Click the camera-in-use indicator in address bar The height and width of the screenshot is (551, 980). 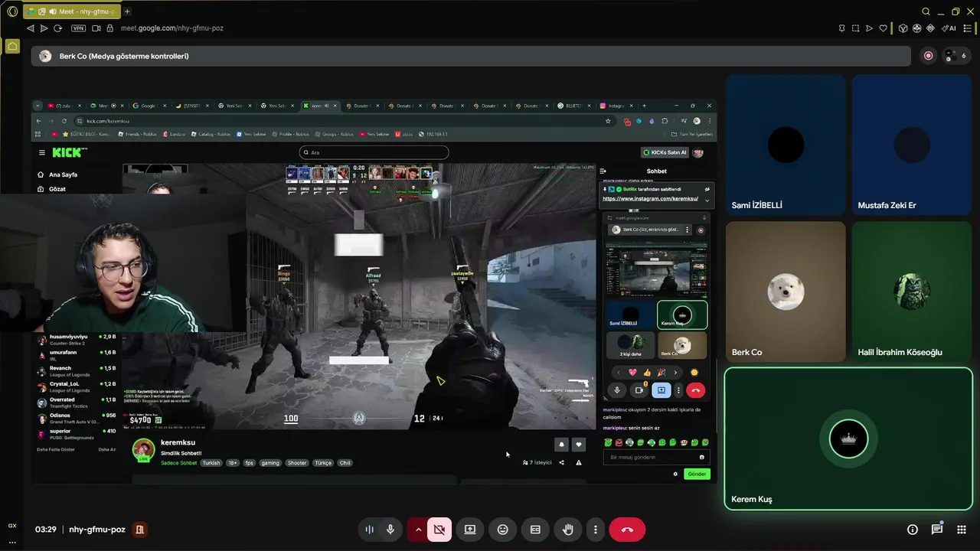96,28
